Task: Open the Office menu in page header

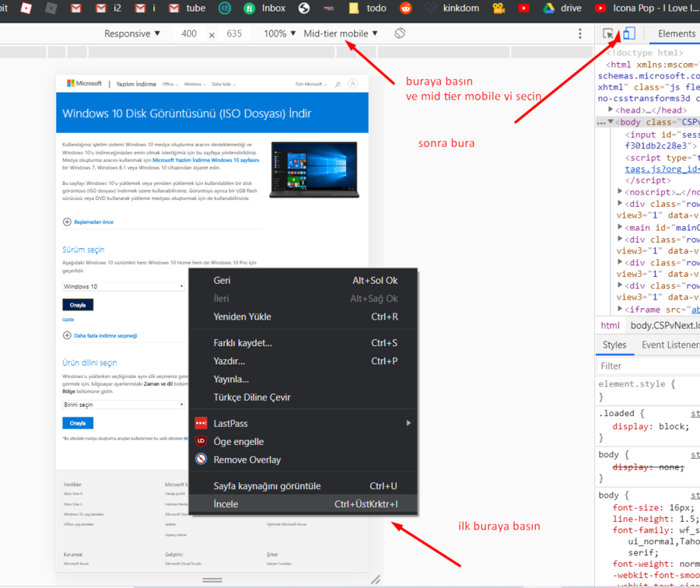Action: (x=170, y=84)
